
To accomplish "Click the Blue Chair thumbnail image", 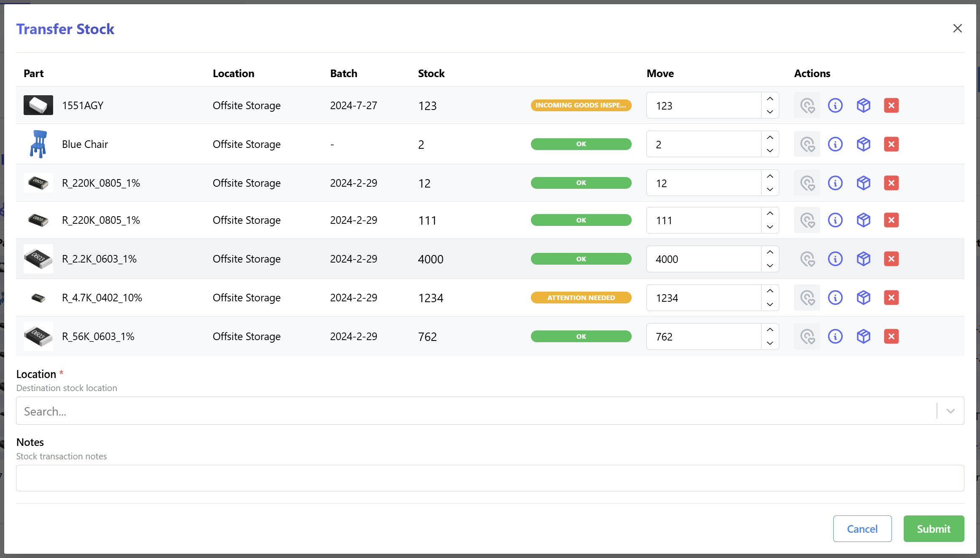I will coord(38,144).
